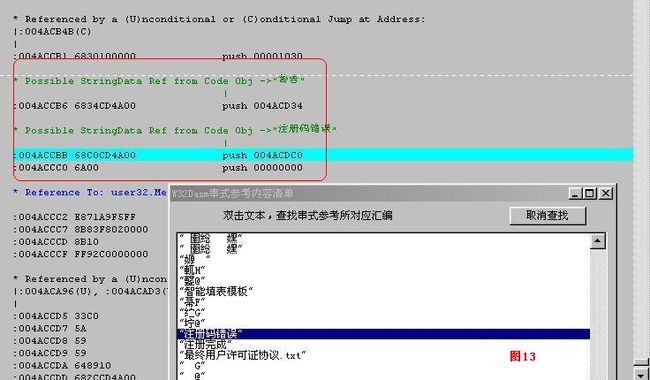The width and height of the screenshot is (650, 380).
Task: Click the 取消查找 button
Action: [547, 215]
